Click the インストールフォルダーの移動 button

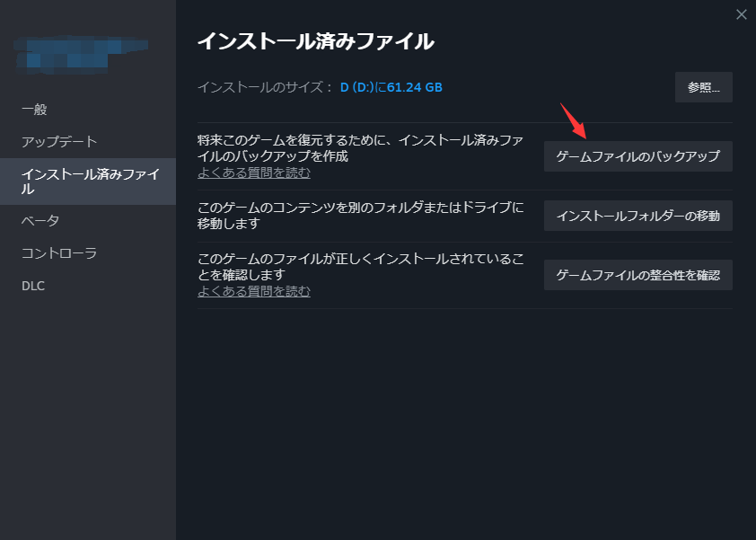point(637,216)
